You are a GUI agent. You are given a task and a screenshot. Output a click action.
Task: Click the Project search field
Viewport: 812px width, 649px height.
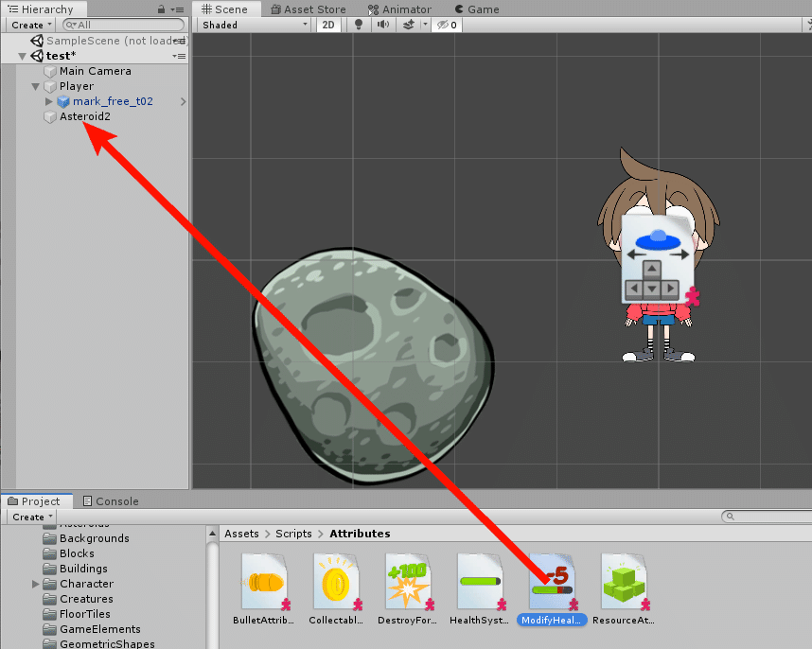pos(767,517)
